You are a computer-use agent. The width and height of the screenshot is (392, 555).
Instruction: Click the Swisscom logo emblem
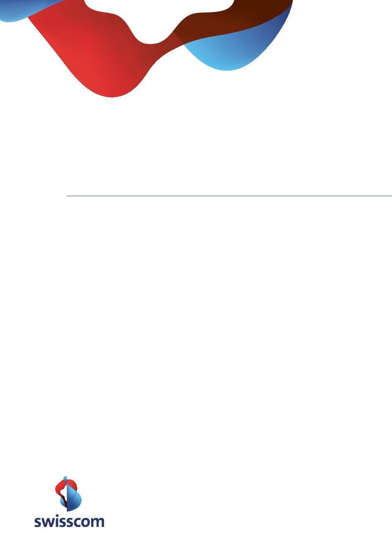[68, 494]
